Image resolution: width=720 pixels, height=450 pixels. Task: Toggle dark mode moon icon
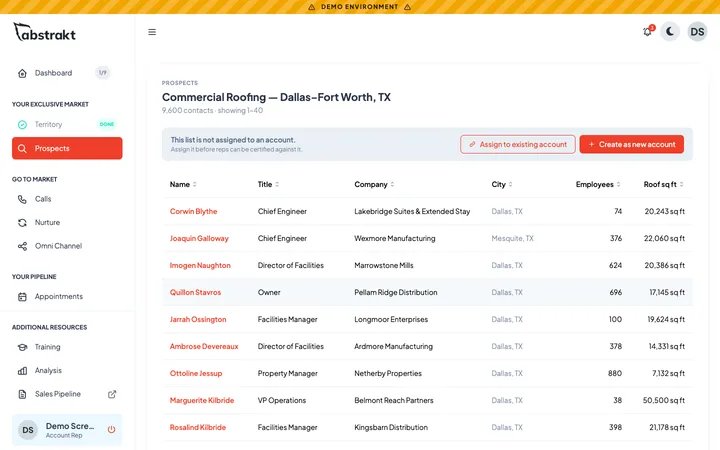(x=670, y=32)
